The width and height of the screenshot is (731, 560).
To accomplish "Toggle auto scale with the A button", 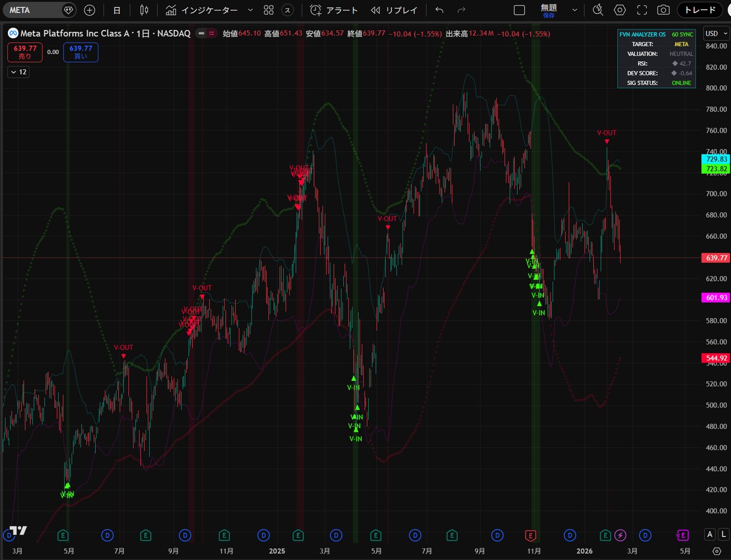I will point(710,534).
